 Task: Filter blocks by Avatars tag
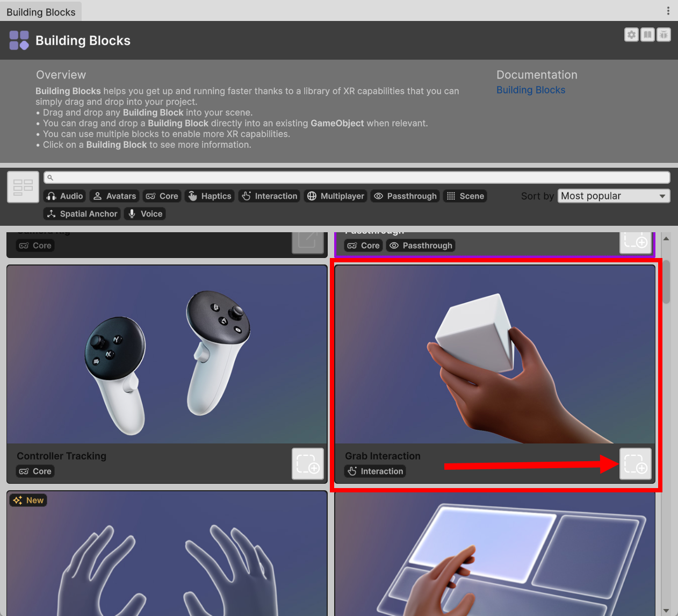click(114, 196)
